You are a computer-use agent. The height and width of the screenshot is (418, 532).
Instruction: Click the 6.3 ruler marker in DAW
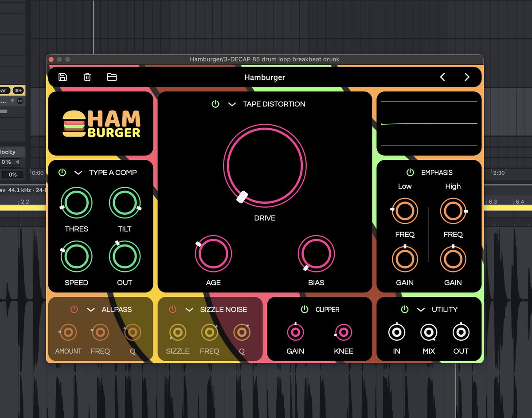[x=493, y=201]
